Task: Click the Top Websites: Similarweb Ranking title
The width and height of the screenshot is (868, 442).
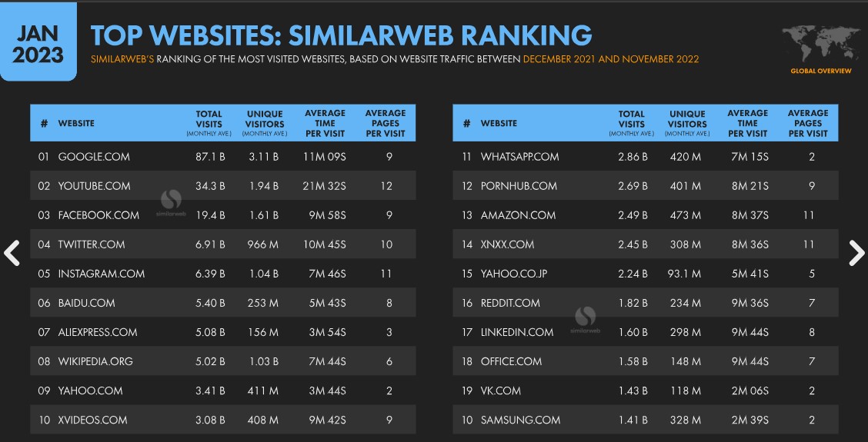Action: click(x=341, y=35)
